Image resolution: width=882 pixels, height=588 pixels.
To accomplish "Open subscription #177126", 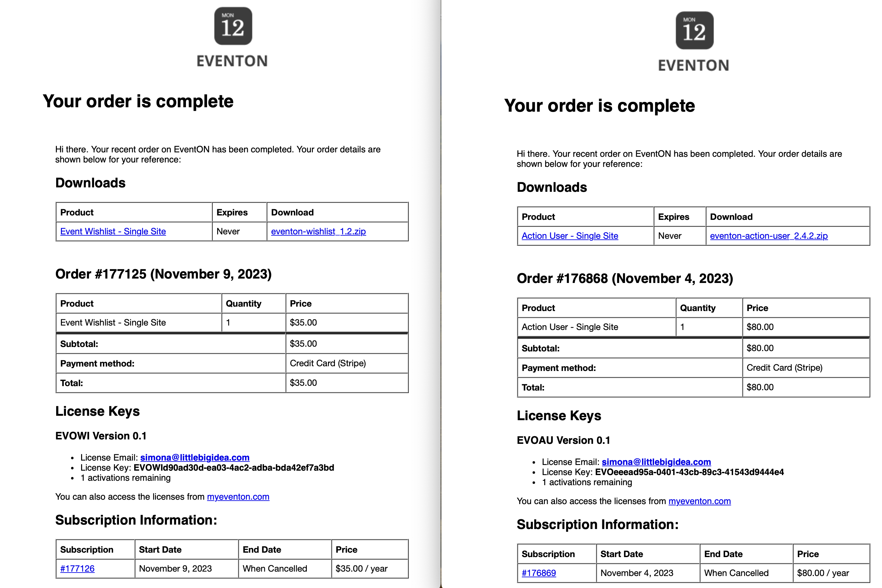I will [77, 568].
